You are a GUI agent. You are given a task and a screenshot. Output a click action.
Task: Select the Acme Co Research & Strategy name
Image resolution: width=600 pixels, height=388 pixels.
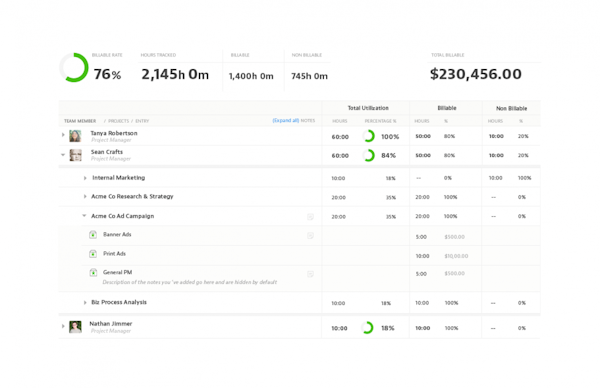pos(132,197)
